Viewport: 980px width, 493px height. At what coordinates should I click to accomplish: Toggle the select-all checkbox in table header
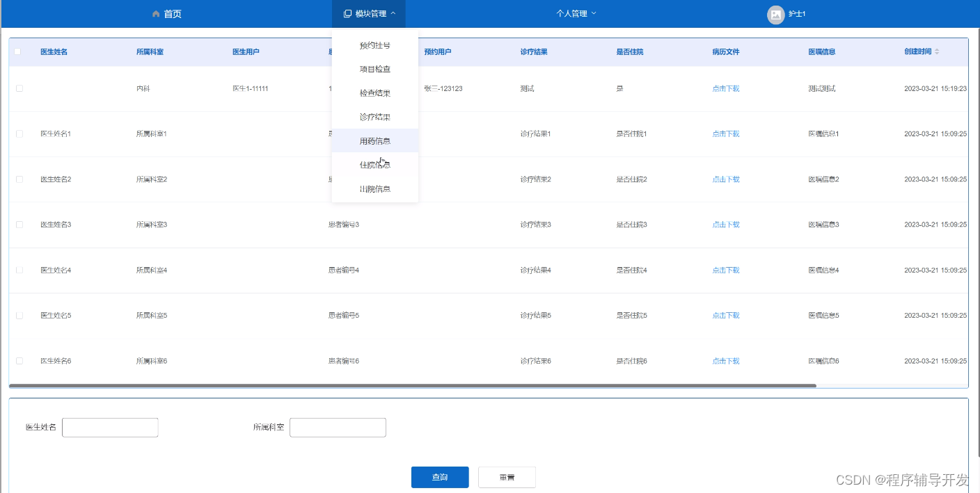pos(17,51)
